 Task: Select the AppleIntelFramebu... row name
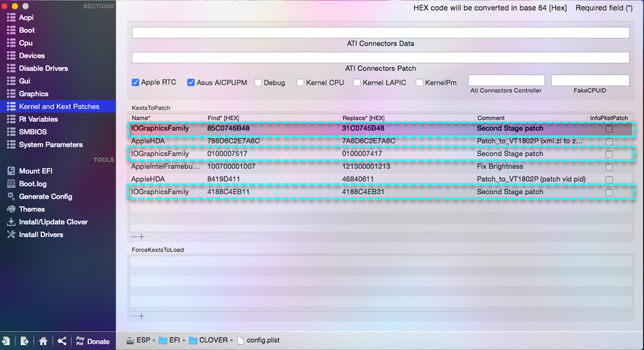[165, 166]
